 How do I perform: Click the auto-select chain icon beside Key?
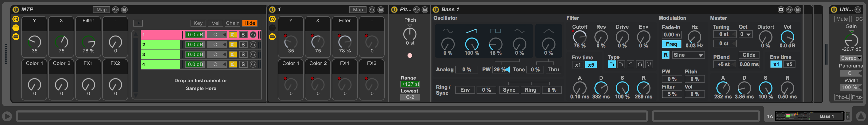click(138, 23)
